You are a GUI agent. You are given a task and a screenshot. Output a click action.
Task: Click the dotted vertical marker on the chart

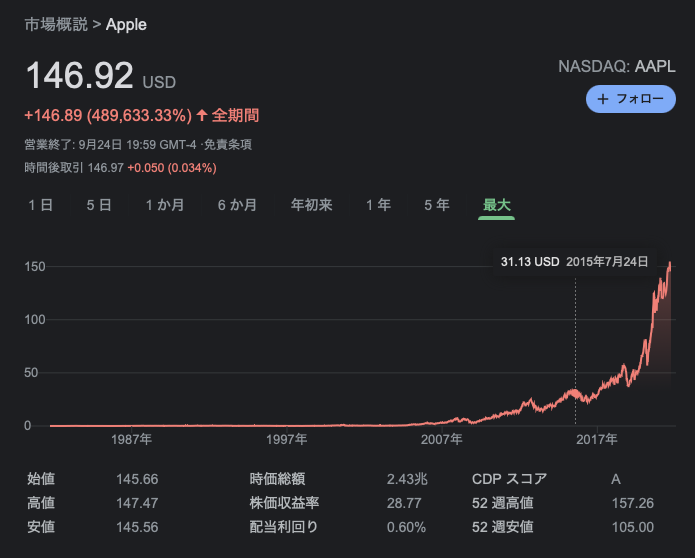(575, 350)
